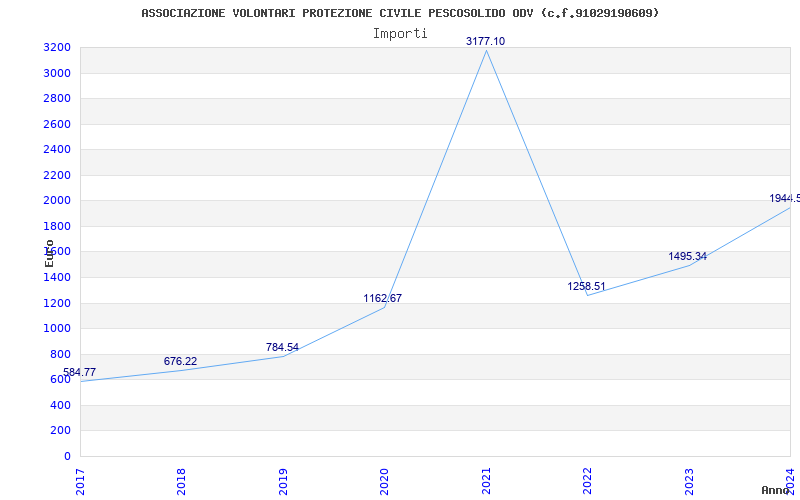
Task: Click the y-axis value 400
Action: coord(60,406)
